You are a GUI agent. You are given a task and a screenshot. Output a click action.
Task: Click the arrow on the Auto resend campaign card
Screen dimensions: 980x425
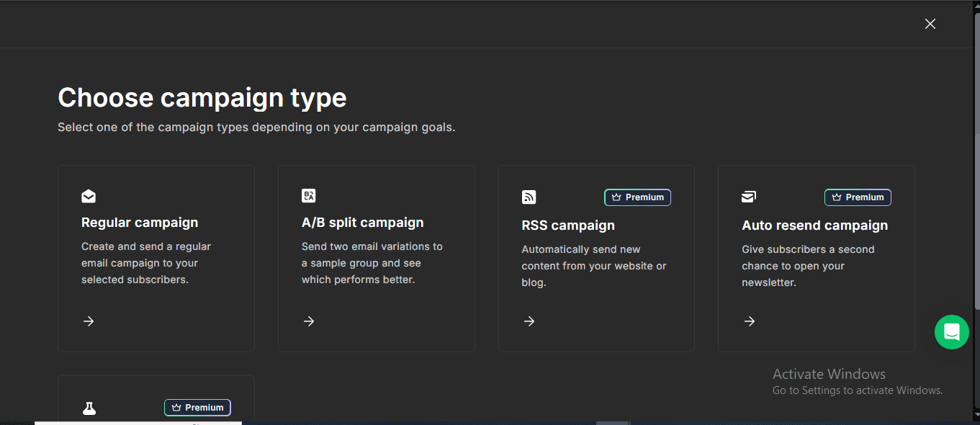tap(750, 321)
